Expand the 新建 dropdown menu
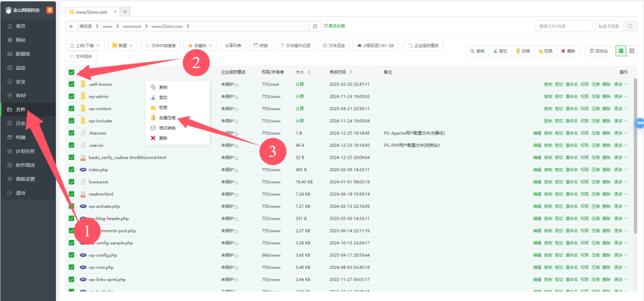 [x=122, y=45]
